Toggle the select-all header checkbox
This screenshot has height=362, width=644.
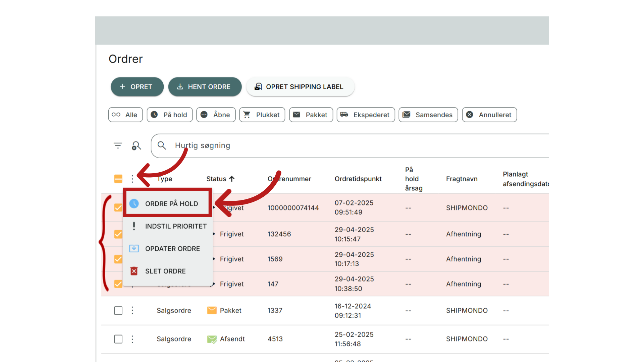[x=118, y=179]
